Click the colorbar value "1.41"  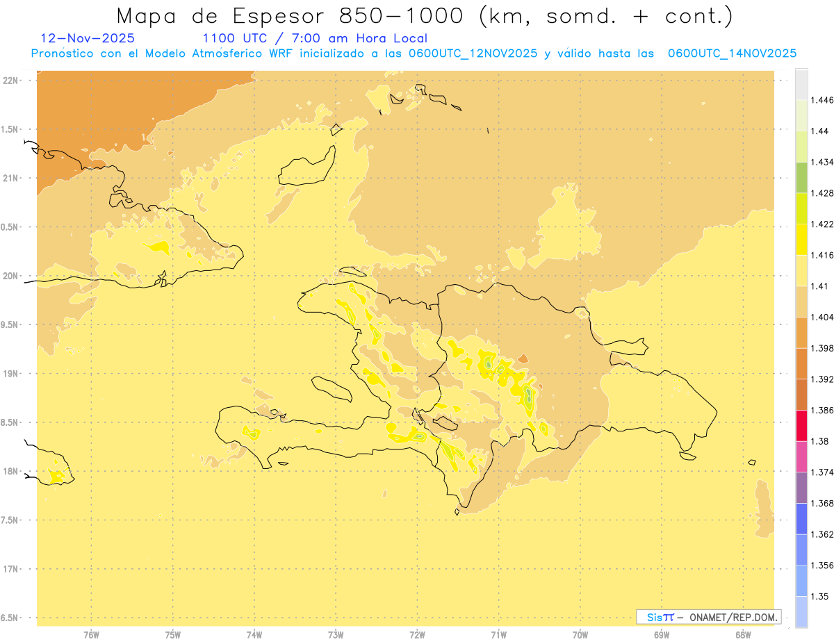point(820,286)
